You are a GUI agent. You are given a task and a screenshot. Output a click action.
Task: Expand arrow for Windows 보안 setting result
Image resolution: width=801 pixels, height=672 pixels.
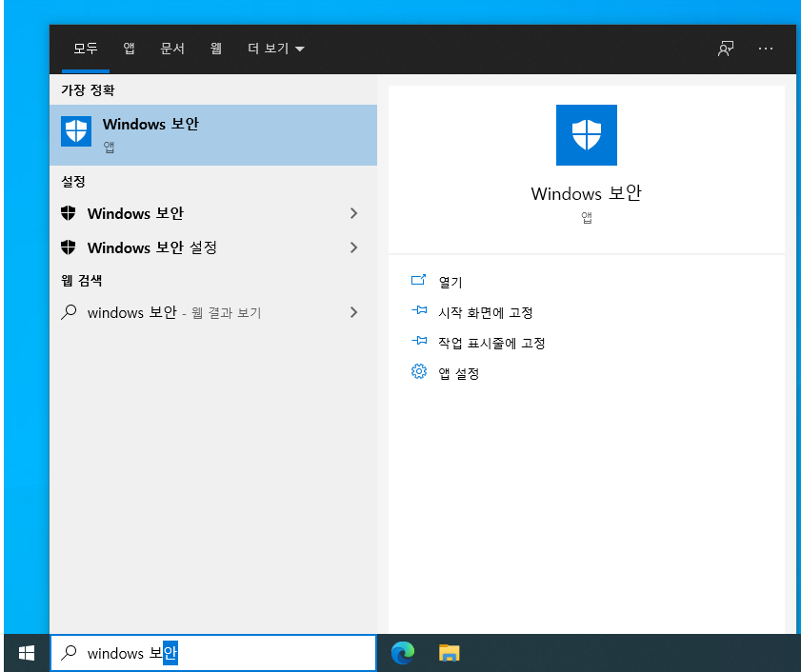[x=353, y=213]
